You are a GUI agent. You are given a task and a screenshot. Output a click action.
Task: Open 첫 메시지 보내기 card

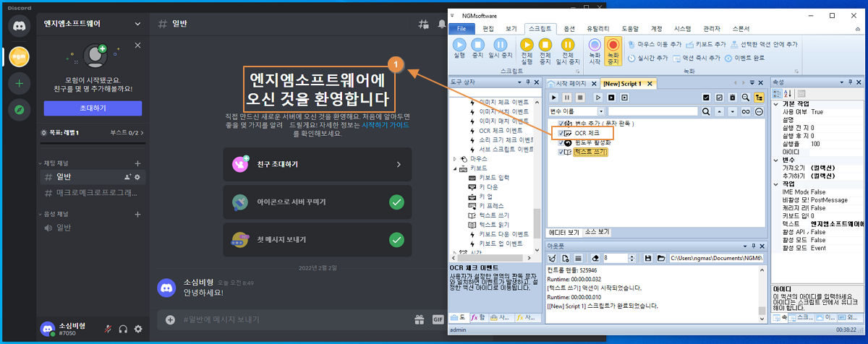coord(317,239)
